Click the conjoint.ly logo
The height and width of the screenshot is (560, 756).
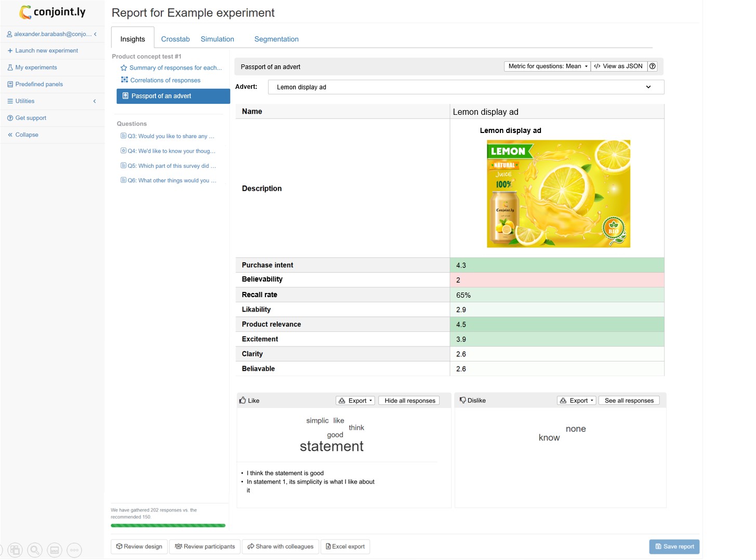tap(52, 12)
